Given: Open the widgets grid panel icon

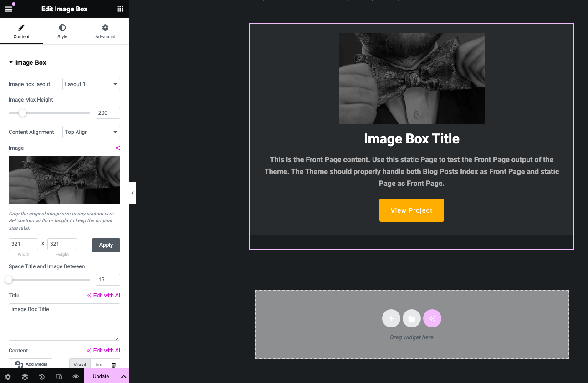Looking at the screenshot, I should [x=120, y=9].
